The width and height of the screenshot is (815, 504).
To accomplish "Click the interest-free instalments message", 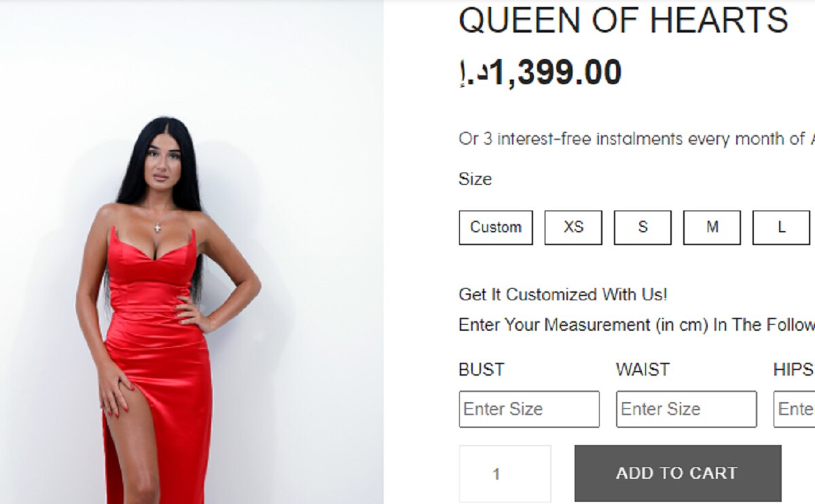I will (x=636, y=139).
